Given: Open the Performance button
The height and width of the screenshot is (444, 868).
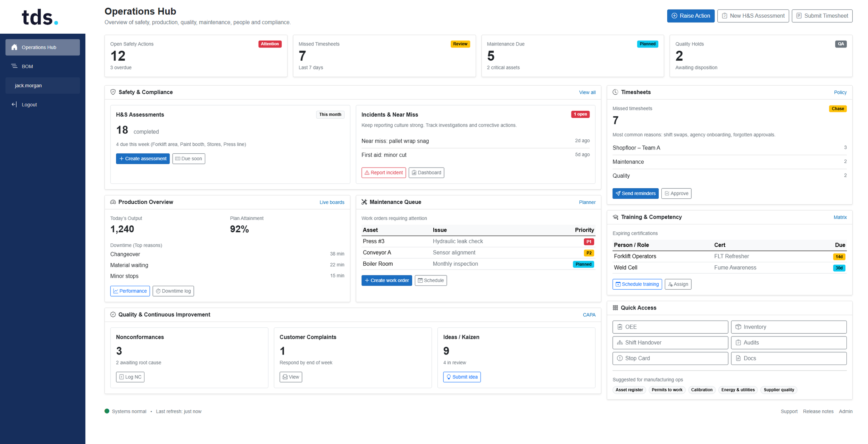Looking at the screenshot, I should (130, 291).
